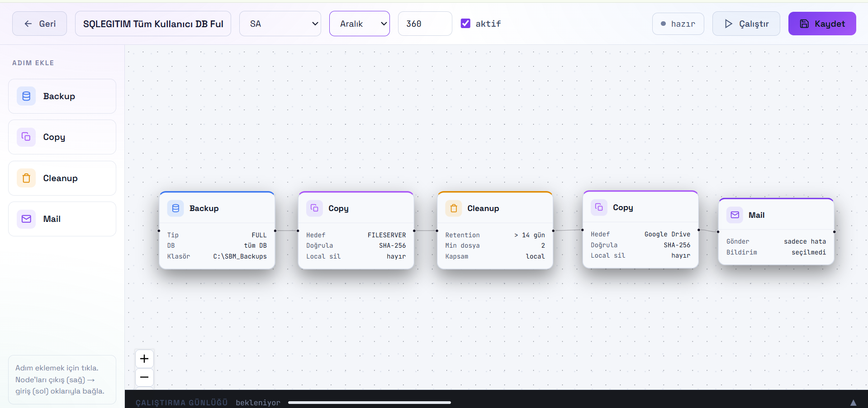Click the 'sadece hata' send value
Image resolution: width=868 pixels, height=408 pixels.
click(805, 241)
